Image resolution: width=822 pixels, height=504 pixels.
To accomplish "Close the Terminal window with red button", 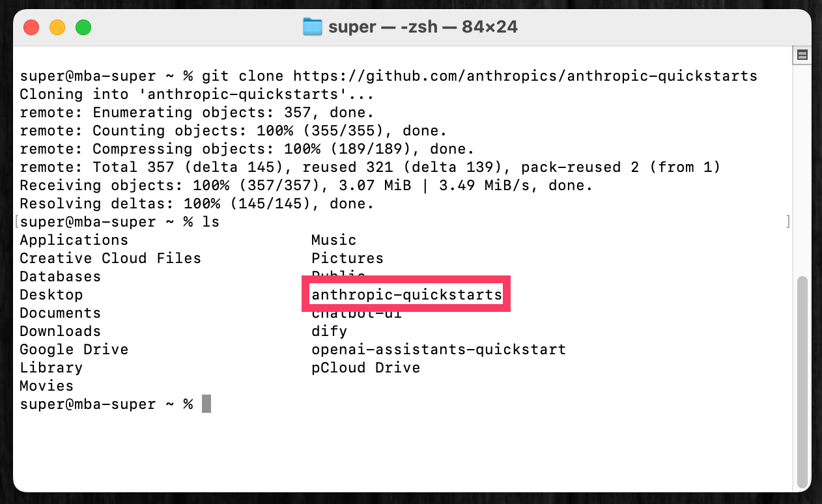I will point(31,27).
